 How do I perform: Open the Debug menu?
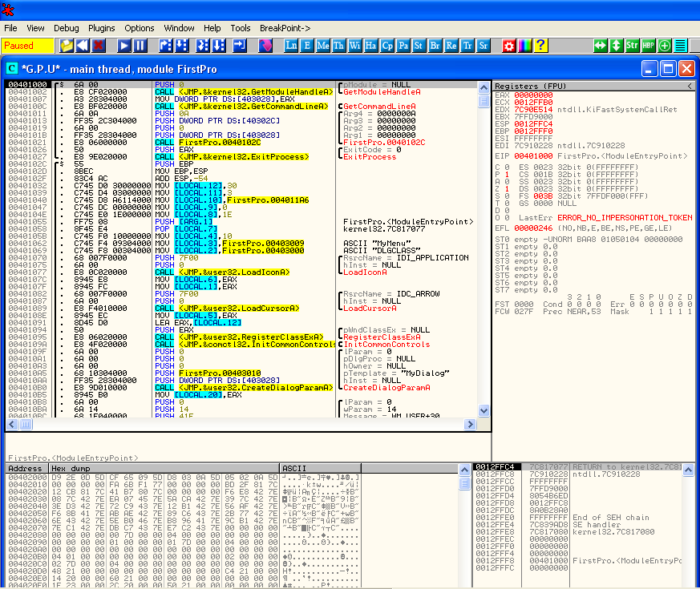pos(66,28)
